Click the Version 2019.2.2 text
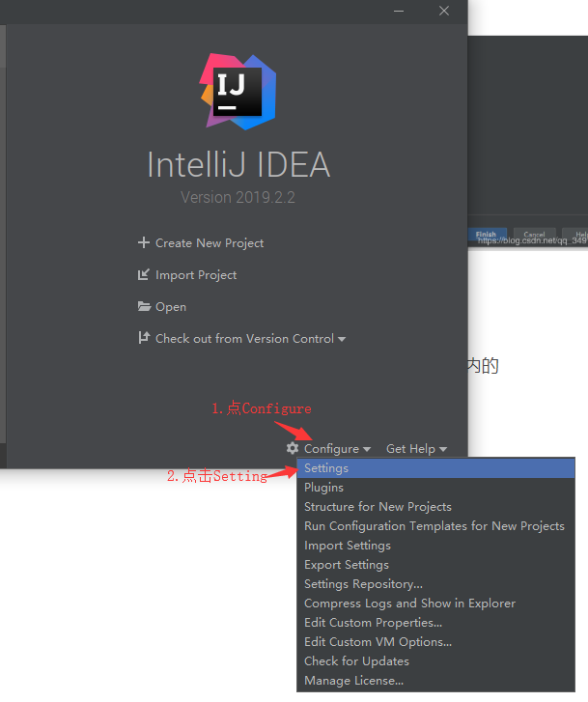The width and height of the screenshot is (588, 702). click(238, 197)
